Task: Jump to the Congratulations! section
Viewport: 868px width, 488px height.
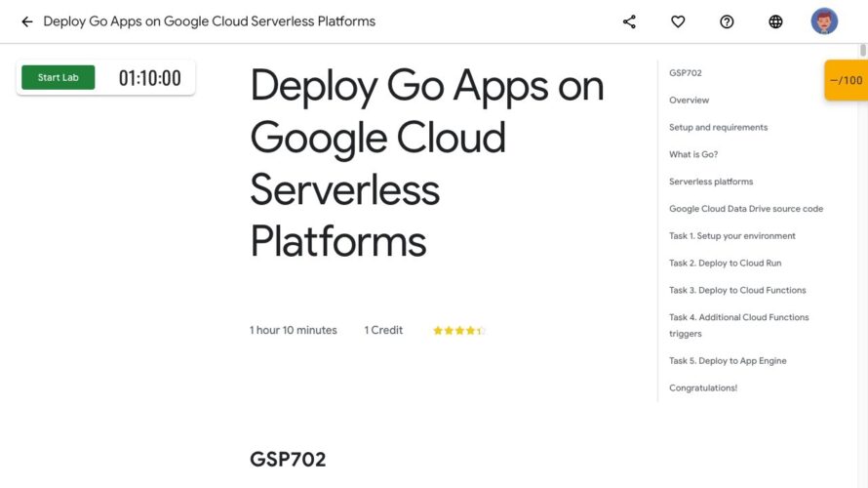Action: pyautogui.click(x=703, y=387)
